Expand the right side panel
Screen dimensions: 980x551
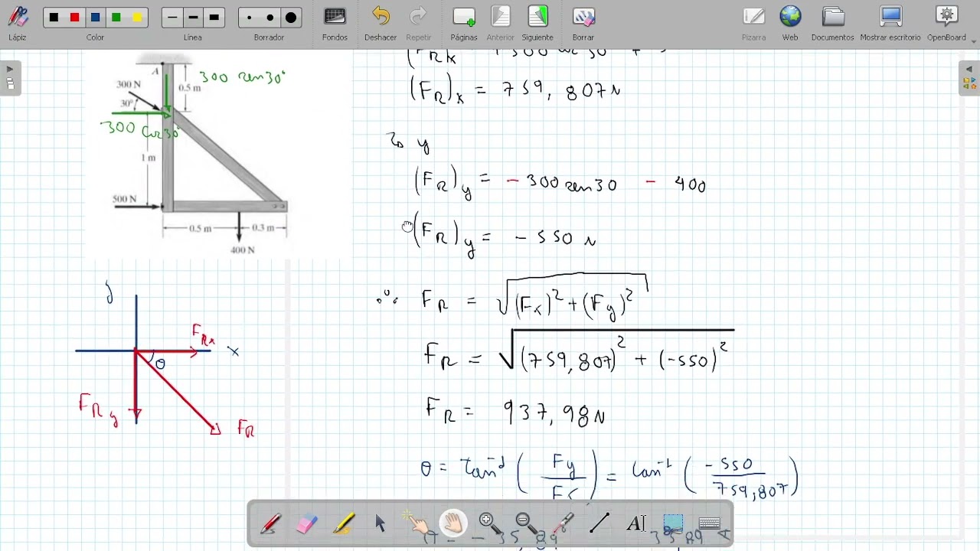(969, 78)
